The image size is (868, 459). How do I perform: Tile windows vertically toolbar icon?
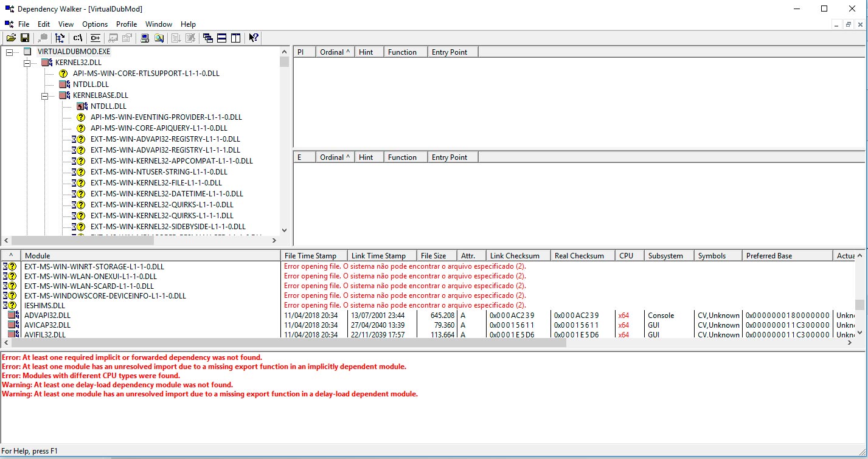coord(236,38)
